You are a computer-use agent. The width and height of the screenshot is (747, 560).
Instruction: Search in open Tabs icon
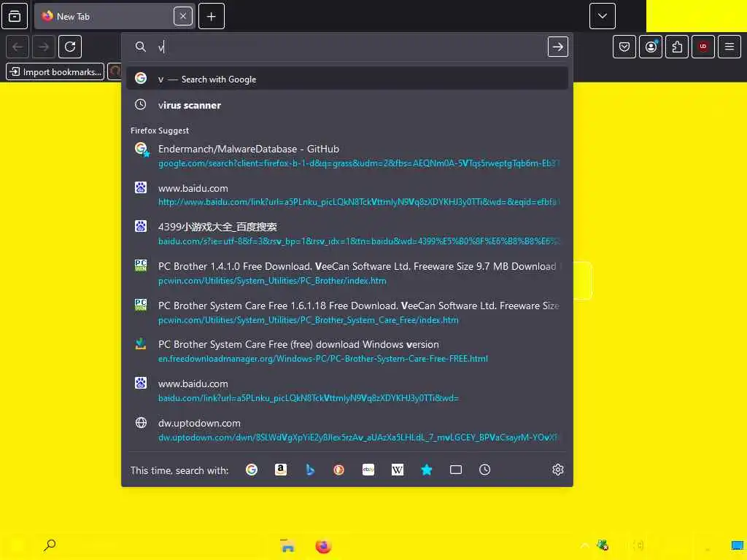coord(456,470)
